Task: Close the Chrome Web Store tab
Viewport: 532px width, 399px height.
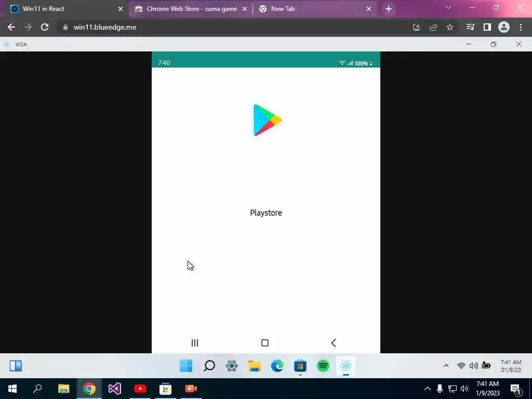Action: pyautogui.click(x=245, y=9)
